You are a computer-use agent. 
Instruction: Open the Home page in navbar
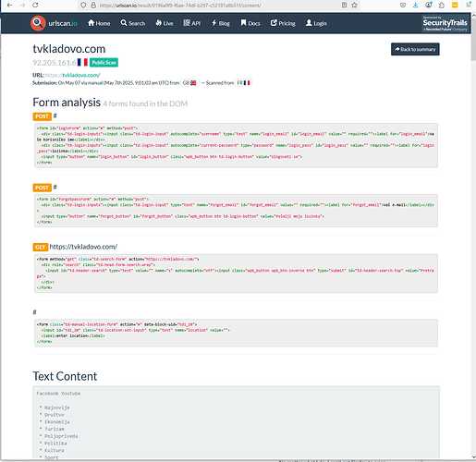coord(99,23)
